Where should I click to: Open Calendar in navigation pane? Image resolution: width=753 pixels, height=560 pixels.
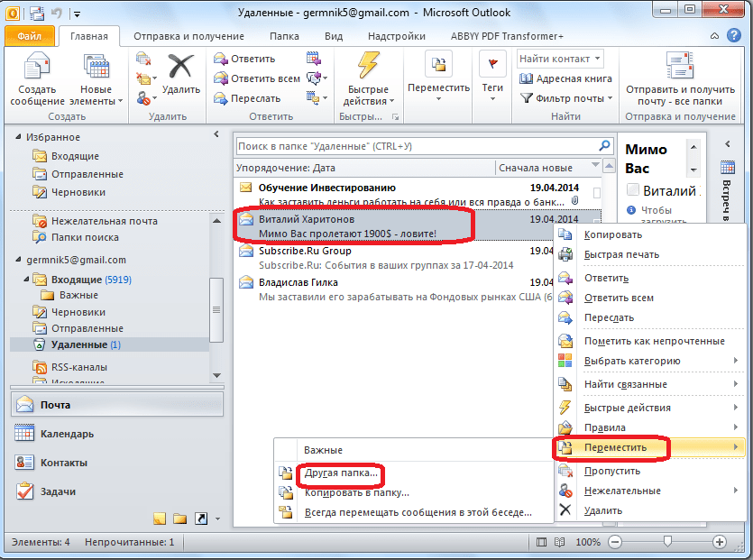[66, 434]
